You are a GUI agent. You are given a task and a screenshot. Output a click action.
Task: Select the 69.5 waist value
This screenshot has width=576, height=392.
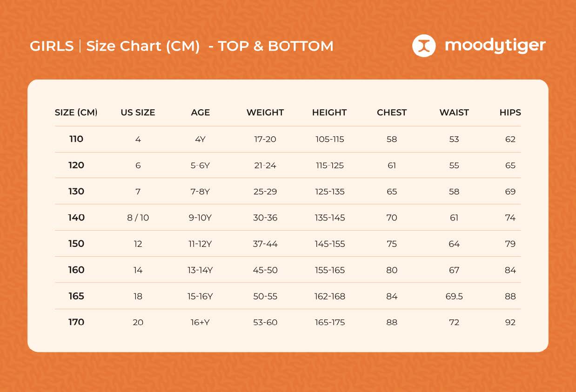454,296
